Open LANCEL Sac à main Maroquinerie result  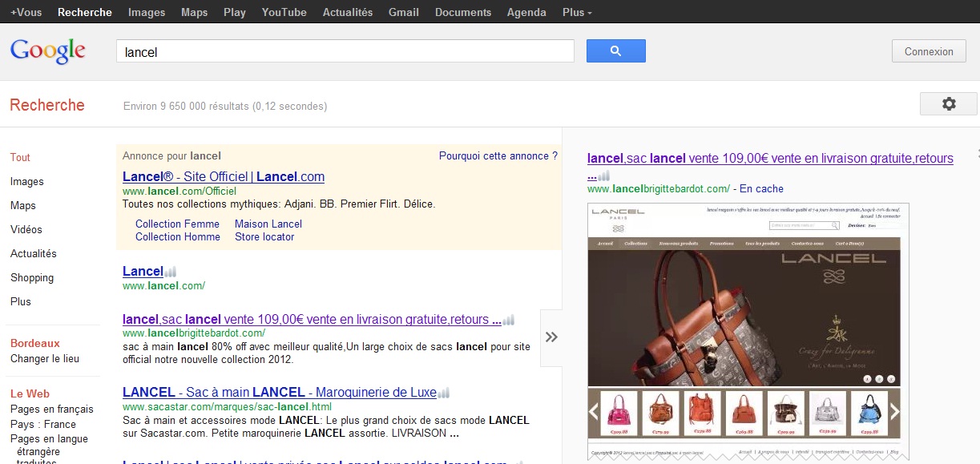pos(280,393)
